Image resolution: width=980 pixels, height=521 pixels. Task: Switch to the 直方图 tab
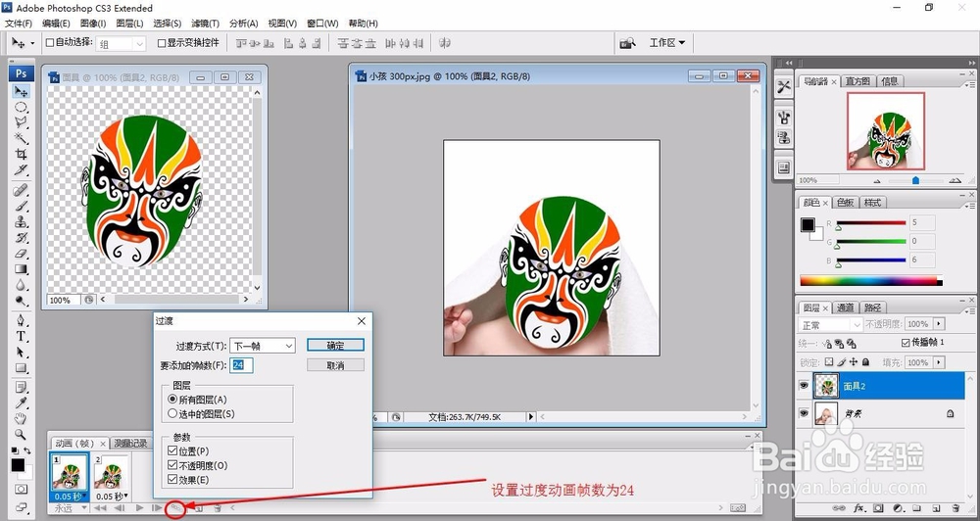pos(857,81)
